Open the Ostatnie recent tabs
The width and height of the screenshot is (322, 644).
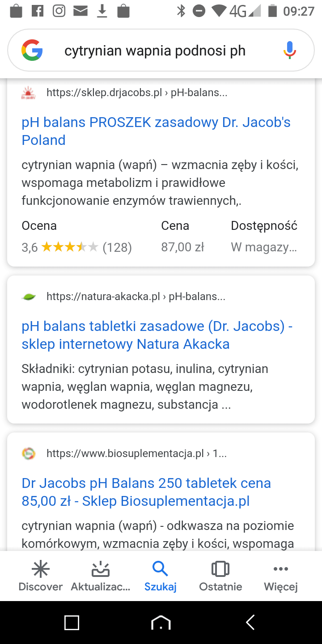(x=220, y=577)
